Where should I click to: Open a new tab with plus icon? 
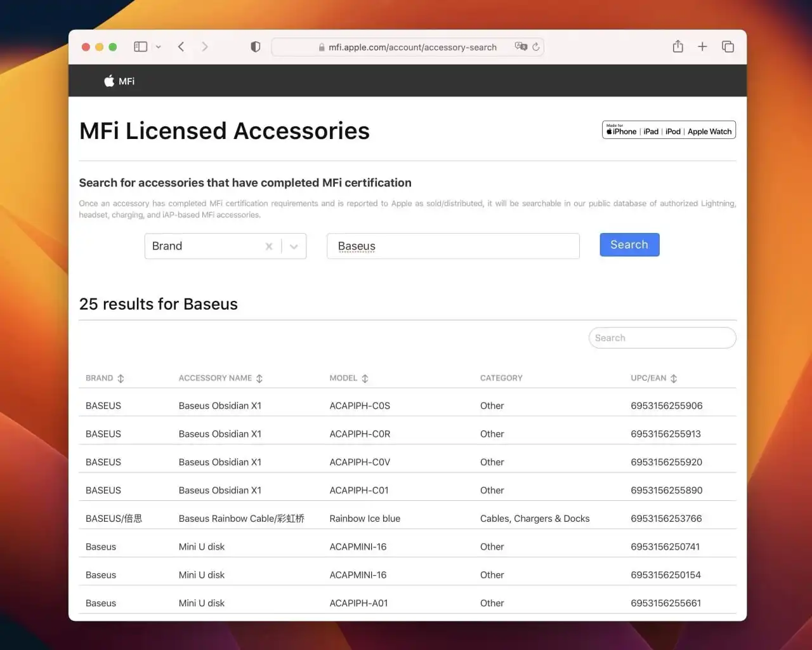pos(702,46)
